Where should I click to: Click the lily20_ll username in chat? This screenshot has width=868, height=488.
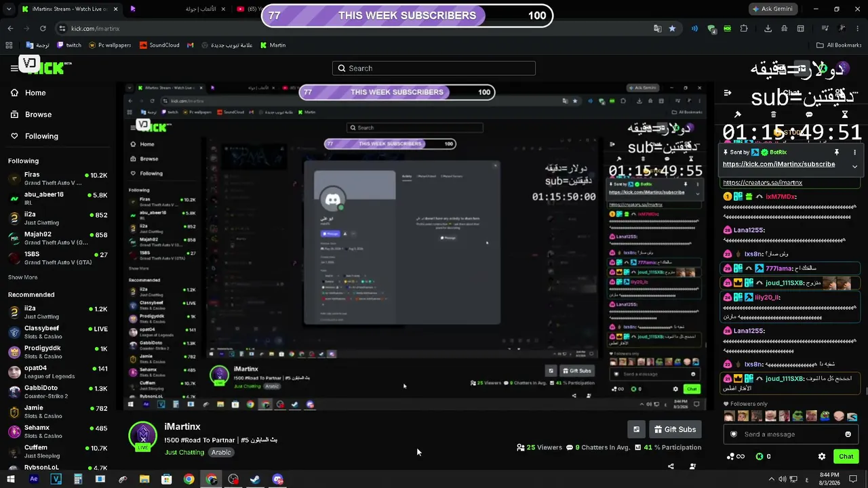[x=768, y=297]
